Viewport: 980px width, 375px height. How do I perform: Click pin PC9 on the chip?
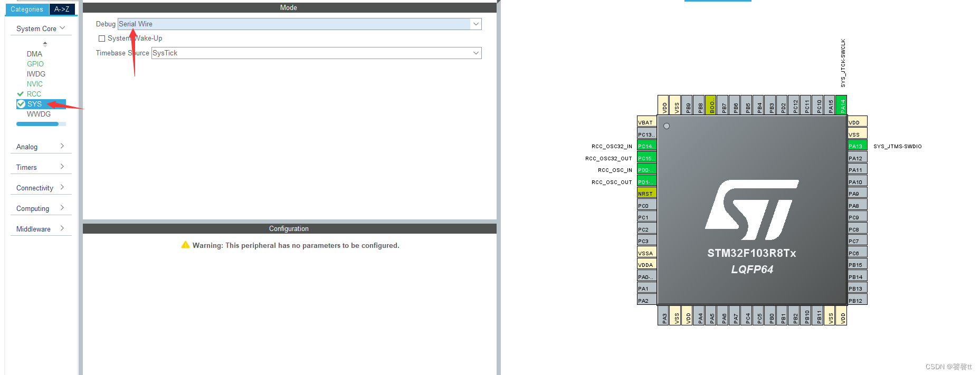pyautogui.click(x=858, y=217)
